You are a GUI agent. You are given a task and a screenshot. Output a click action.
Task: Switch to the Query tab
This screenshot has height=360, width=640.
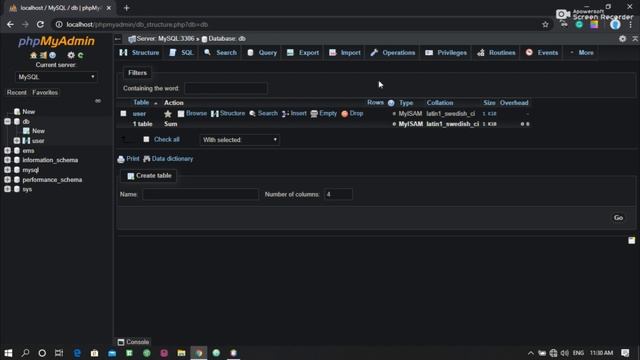click(x=262, y=53)
